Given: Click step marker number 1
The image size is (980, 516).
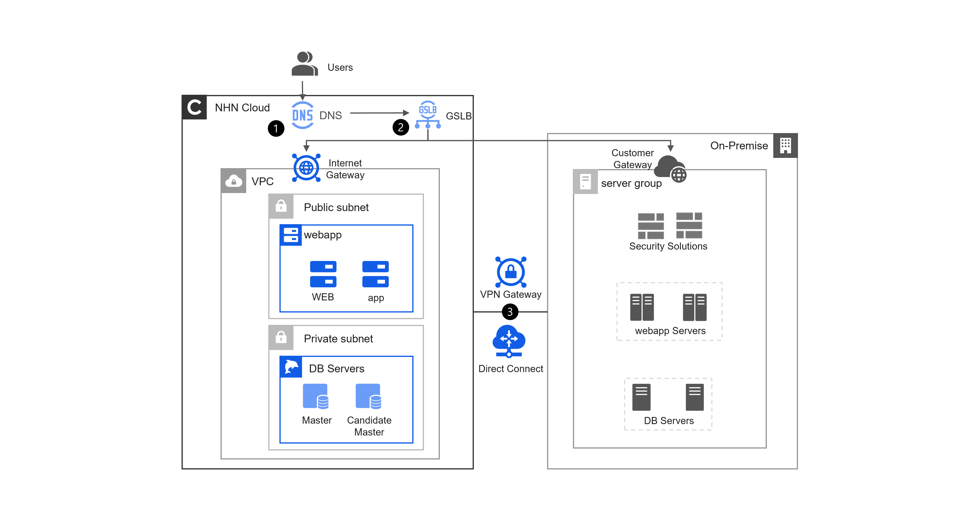Looking at the screenshot, I should (x=276, y=128).
